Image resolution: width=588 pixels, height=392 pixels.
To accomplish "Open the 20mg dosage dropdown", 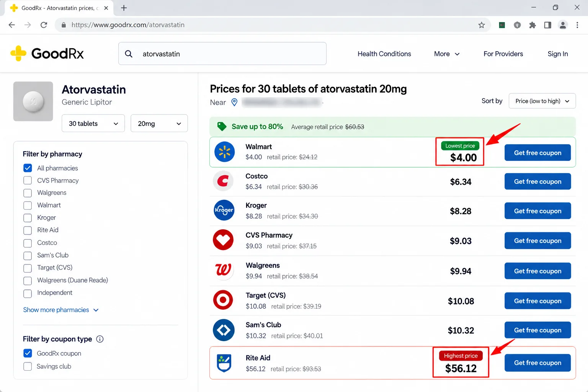I will click(159, 123).
